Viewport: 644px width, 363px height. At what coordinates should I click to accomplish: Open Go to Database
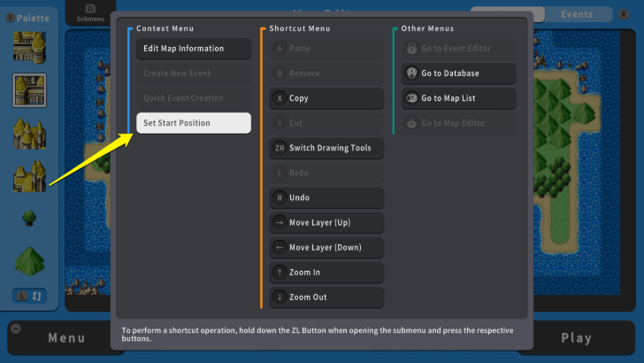point(458,73)
